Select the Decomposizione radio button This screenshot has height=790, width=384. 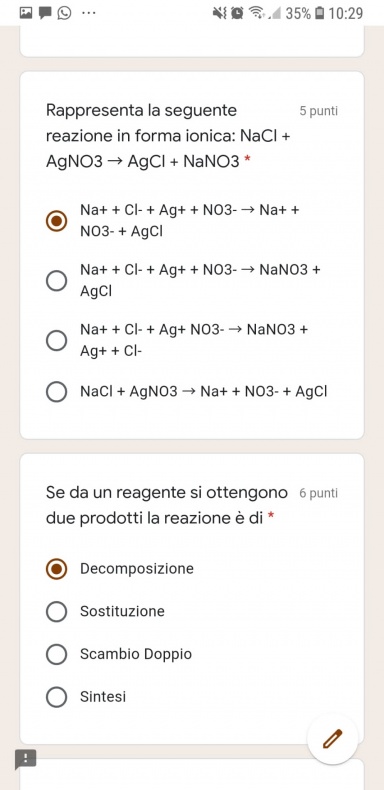56,569
